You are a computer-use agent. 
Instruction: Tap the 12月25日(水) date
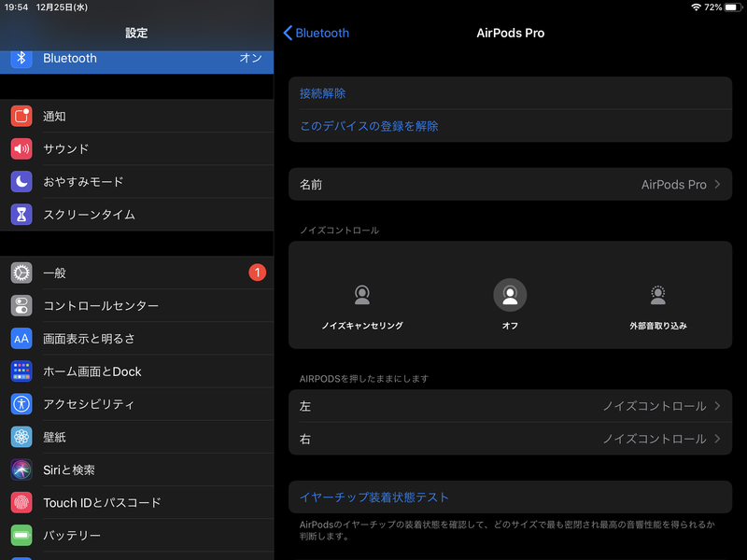coord(62,7)
